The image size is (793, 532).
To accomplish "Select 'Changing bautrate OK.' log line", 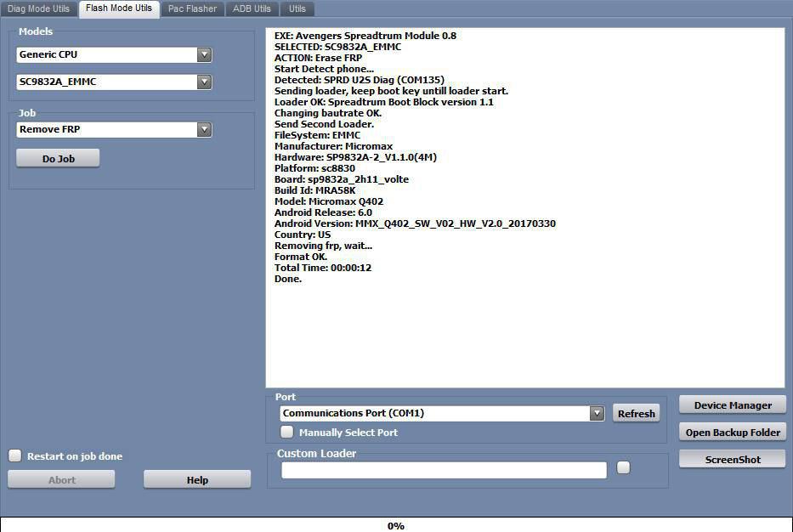I will [x=328, y=113].
